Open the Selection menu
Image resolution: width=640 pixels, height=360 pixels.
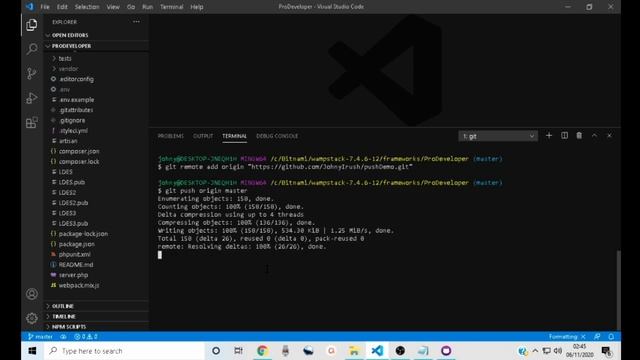click(x=87, y=7)
